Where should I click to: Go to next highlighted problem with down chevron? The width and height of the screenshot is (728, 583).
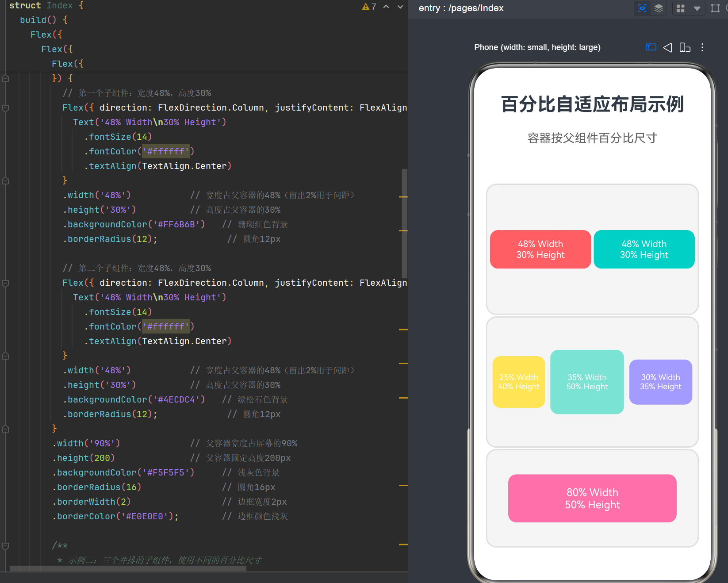click(400, 7)
